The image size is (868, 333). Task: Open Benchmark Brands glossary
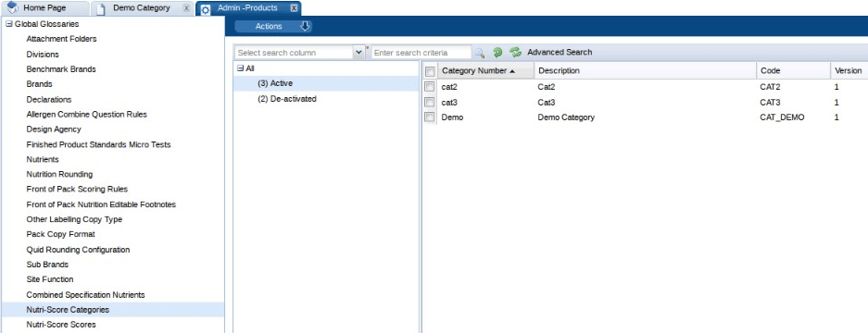pos(61,69)
